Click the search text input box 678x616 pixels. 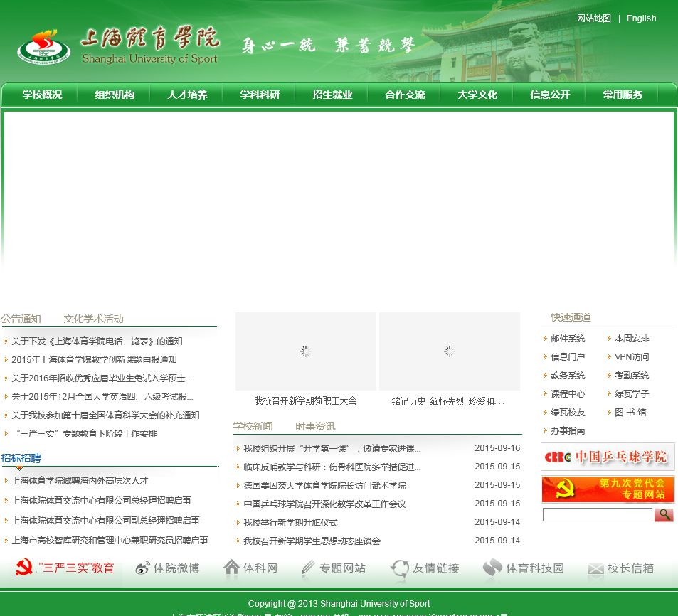(597, 514)
